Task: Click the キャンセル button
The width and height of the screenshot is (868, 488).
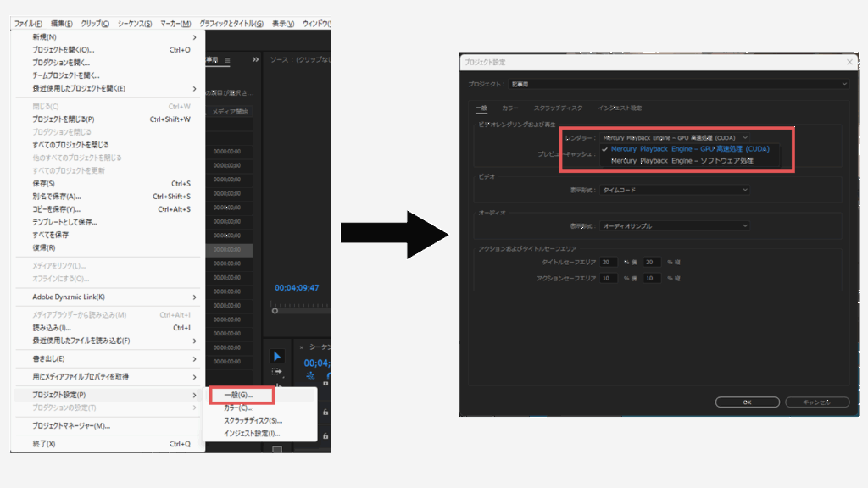Action: [x=817, y=402]
